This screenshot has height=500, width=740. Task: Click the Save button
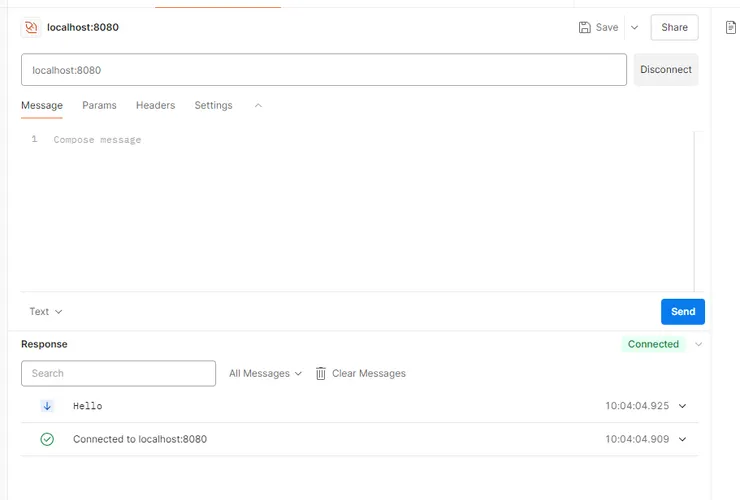click(x=598, y=27)
